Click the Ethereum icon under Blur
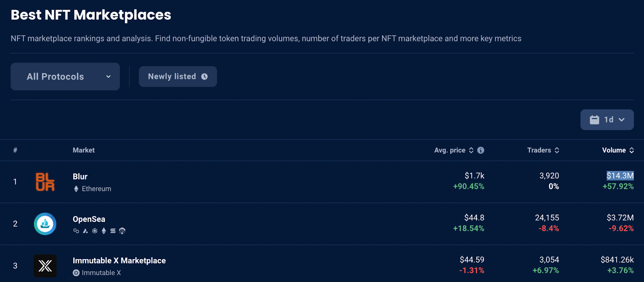 click(76, 189)
